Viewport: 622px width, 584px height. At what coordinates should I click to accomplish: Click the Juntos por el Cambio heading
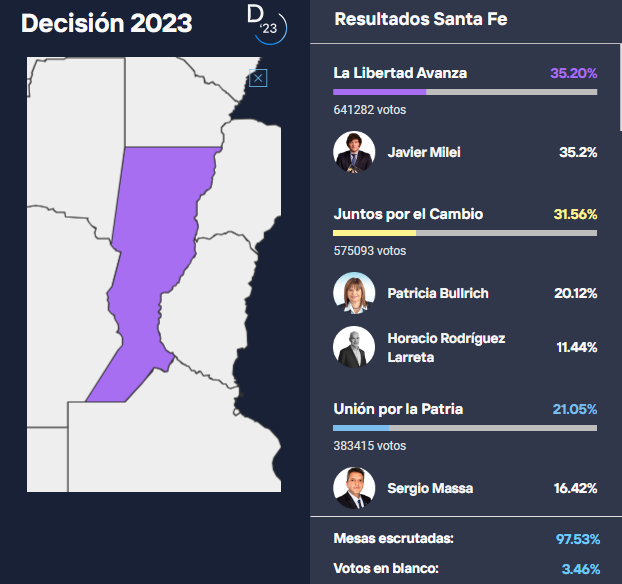[408, 214]
